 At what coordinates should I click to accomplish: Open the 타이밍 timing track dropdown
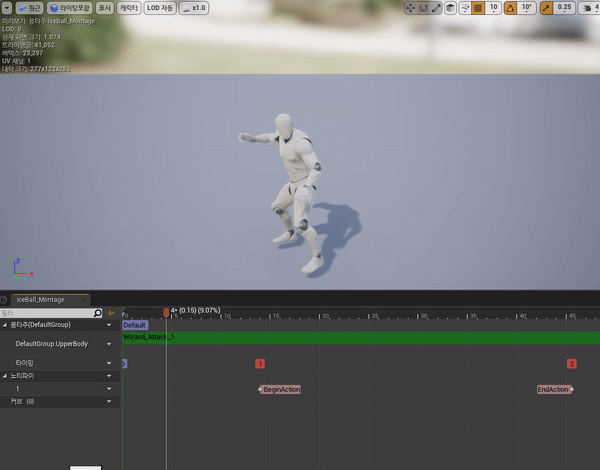[x=109, y=363]
